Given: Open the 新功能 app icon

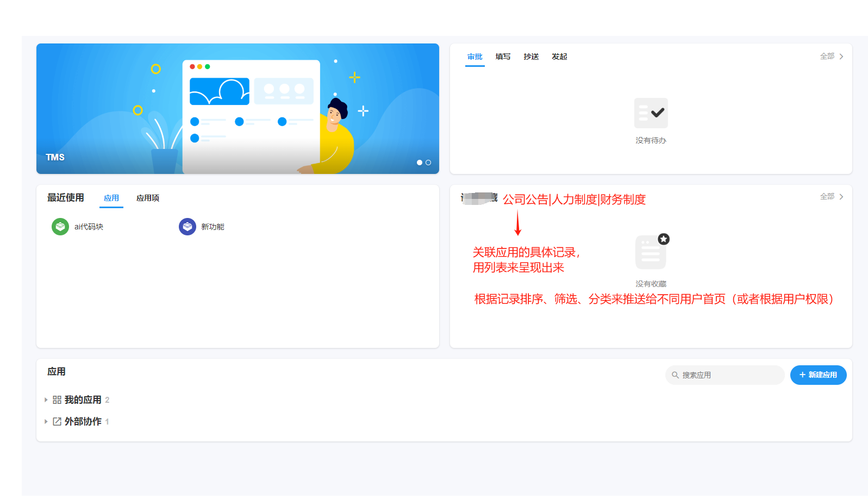Looking at the screenshot, I should [188, 227].
